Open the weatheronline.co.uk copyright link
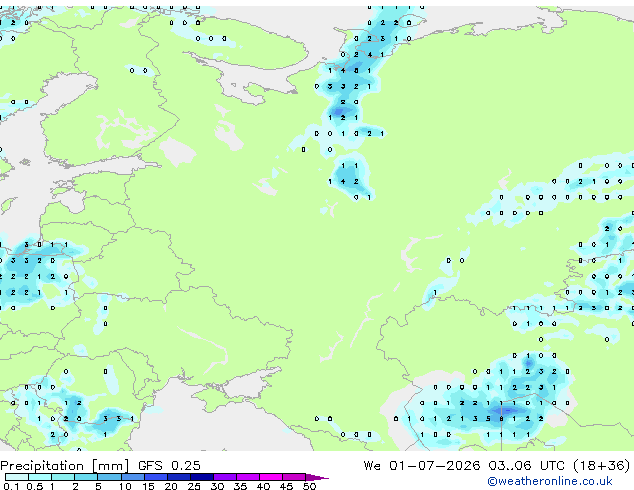 click(x=550, y=481)
